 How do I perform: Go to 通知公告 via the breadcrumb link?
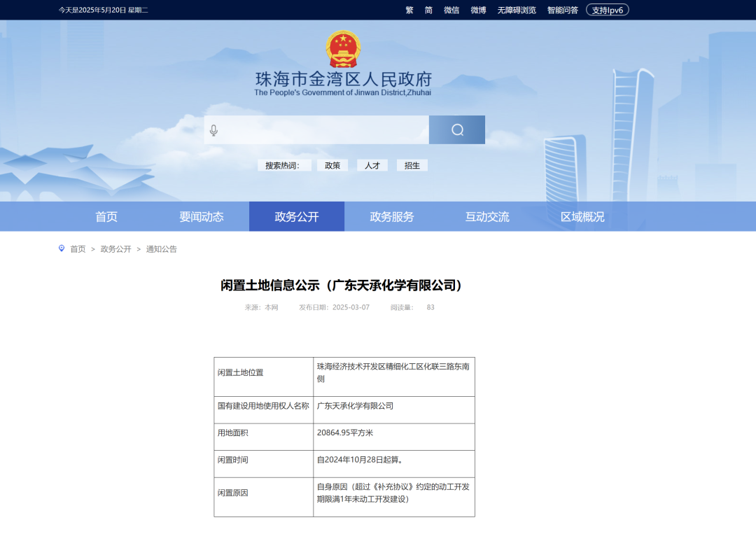pyautogui.click(x=162, y=249)
